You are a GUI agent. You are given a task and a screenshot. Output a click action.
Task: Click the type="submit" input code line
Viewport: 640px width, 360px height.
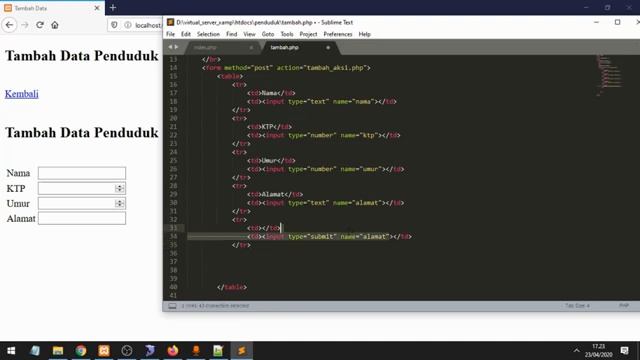(x=329, y=236)
